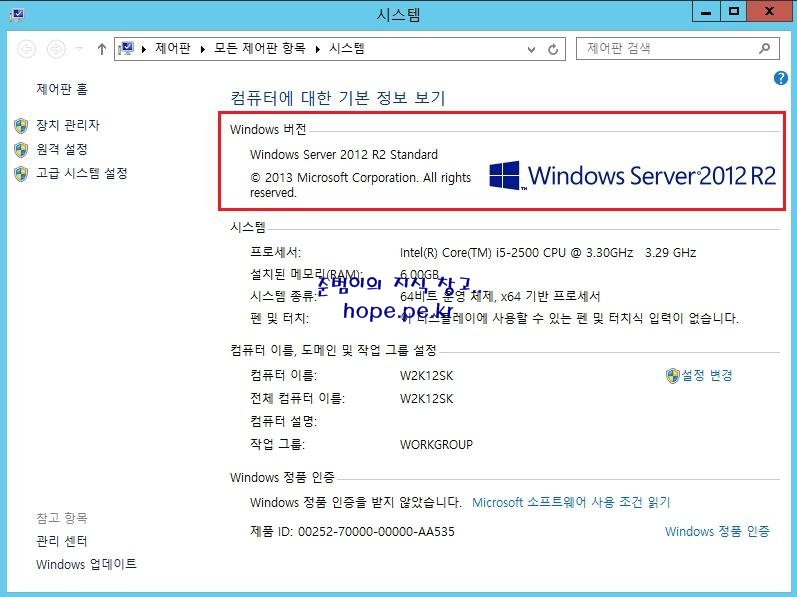Click the WORKGROUP value
This screenshot has height=597, width=797.
(x=436, y=445)
